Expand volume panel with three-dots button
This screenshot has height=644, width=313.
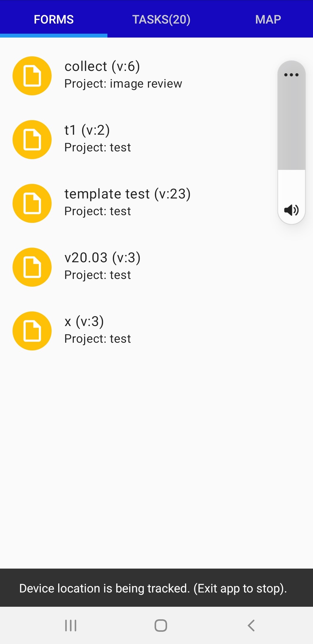click(291, 75)
